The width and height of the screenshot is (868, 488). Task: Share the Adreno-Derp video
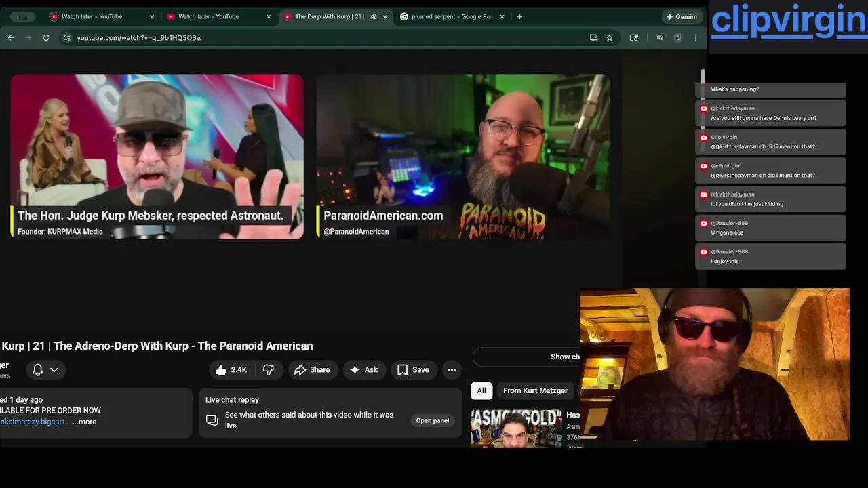tap(312, 370)
